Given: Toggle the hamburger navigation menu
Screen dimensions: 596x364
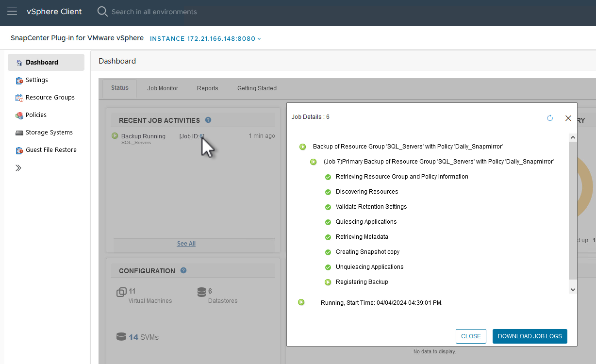Looking at the screenshot, I should click(12, 12).
